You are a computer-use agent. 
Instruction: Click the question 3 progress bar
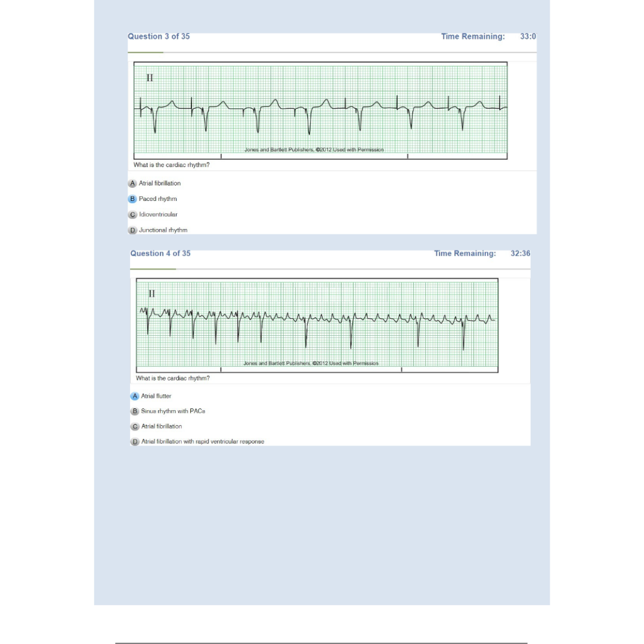pos(332,52)
